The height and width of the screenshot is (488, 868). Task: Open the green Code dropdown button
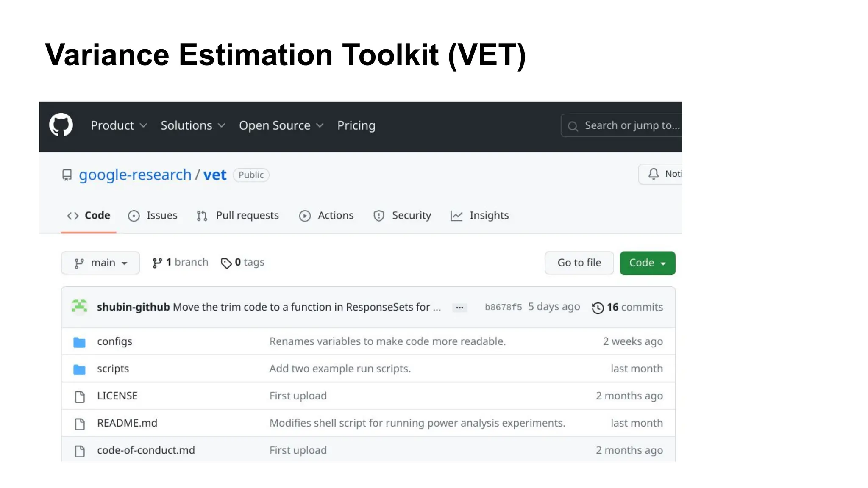(x=647, y=263)
